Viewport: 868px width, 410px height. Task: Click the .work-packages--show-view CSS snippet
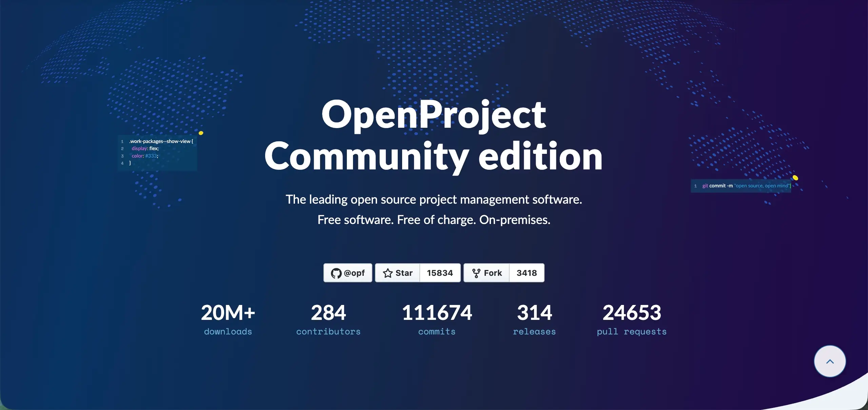point(157,152)
